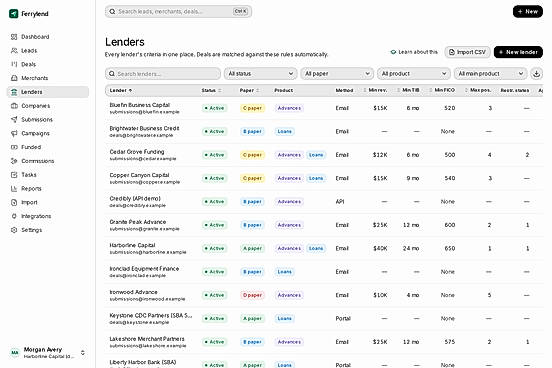
Task: Click the download export icon button
Action: click(537, 74)
